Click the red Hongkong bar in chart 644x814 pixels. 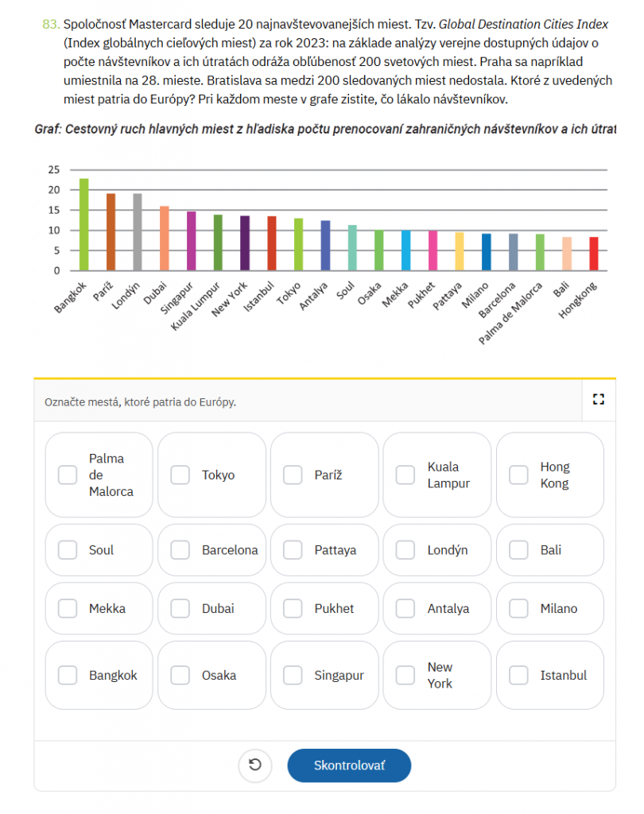click(594, 254)
